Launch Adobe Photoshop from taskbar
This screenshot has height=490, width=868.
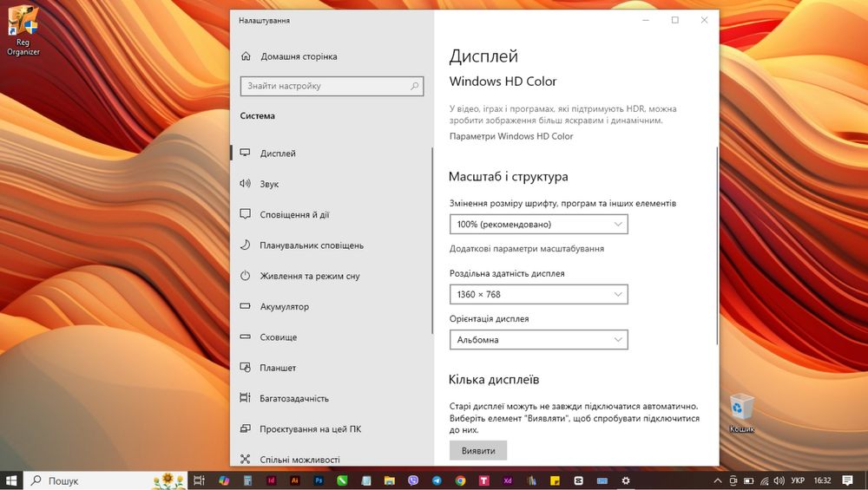[319, 480]
